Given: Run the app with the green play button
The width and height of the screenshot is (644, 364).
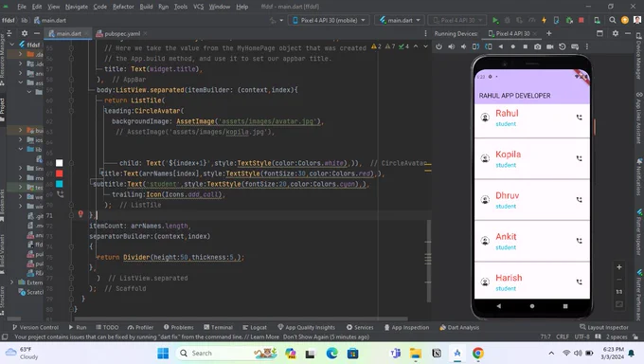Looking at the screenshot, I should tap(495, 20).
